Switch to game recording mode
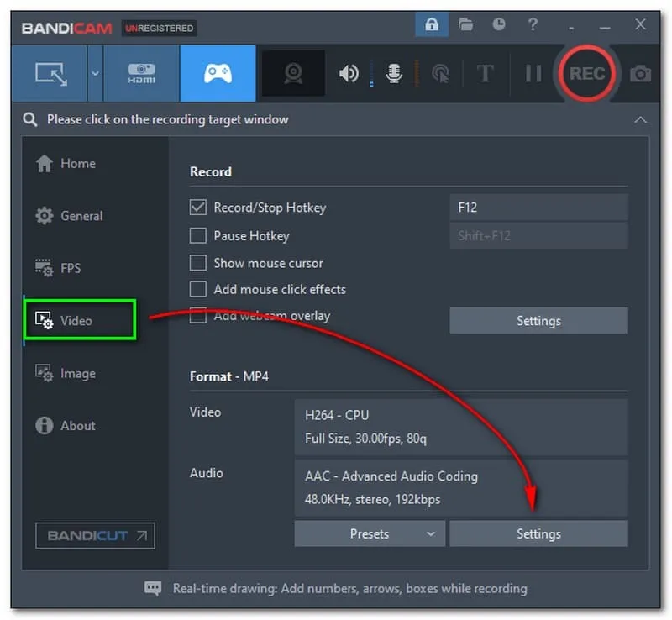Image resolution: width=672 pixels, height=620 pixels. pyautogui.click(x=218, y=74)
